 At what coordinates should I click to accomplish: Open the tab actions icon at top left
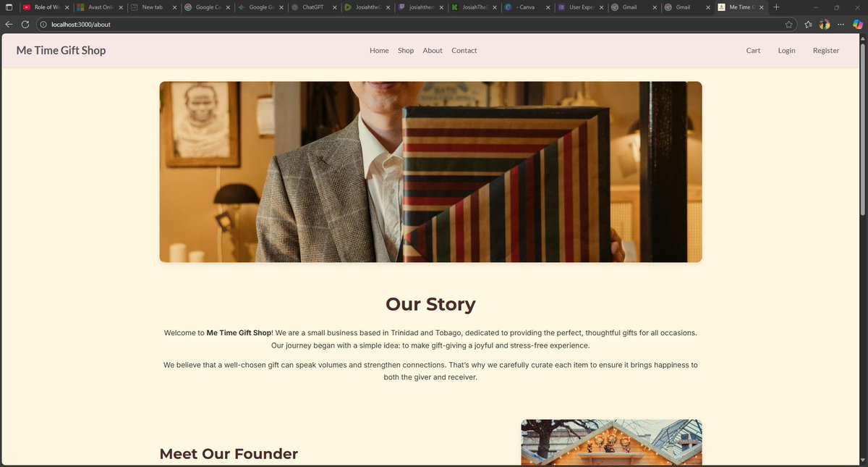pyautogui.click(x=9, y=7)
